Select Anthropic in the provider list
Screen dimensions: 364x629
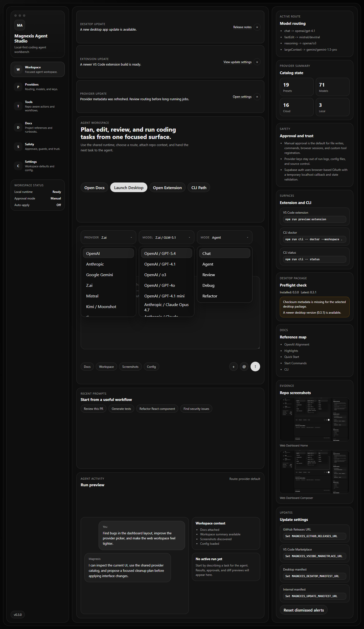pyautogui.click(x=108, y=264)
